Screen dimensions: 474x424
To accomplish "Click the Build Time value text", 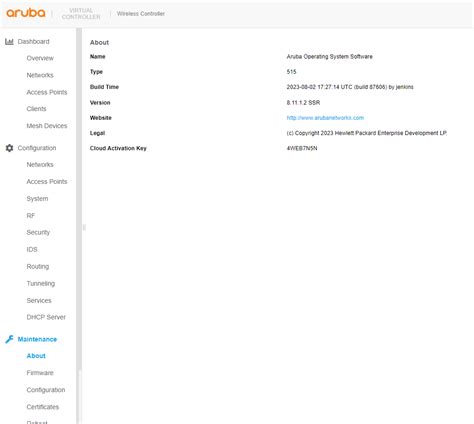I will tap(350, 87).
